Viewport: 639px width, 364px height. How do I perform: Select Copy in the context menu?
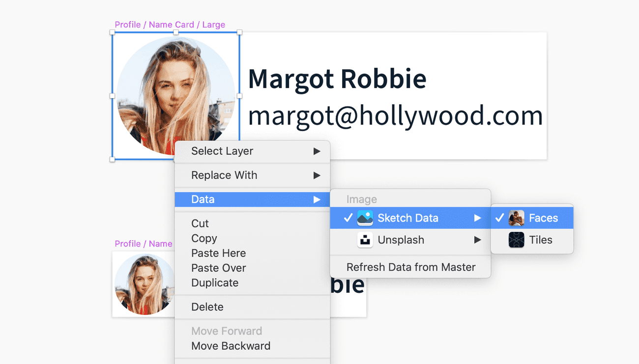(204, 238)
